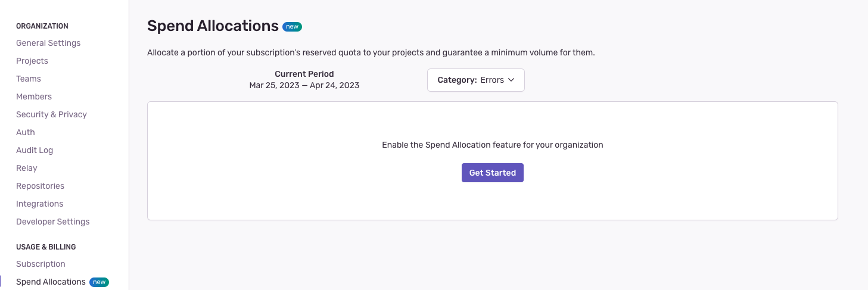868x290 pixels.
Task: Click the new badge next to page title
Action: tap(292, 27)
